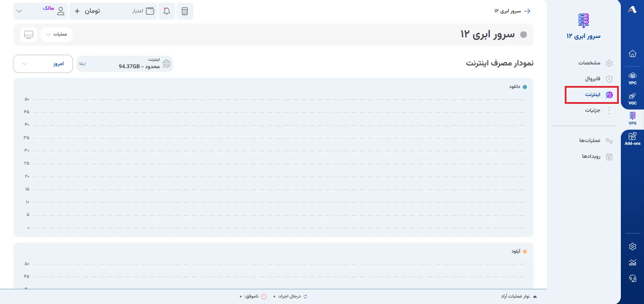Go back using the breadcrumb arrow

[527, 11]
